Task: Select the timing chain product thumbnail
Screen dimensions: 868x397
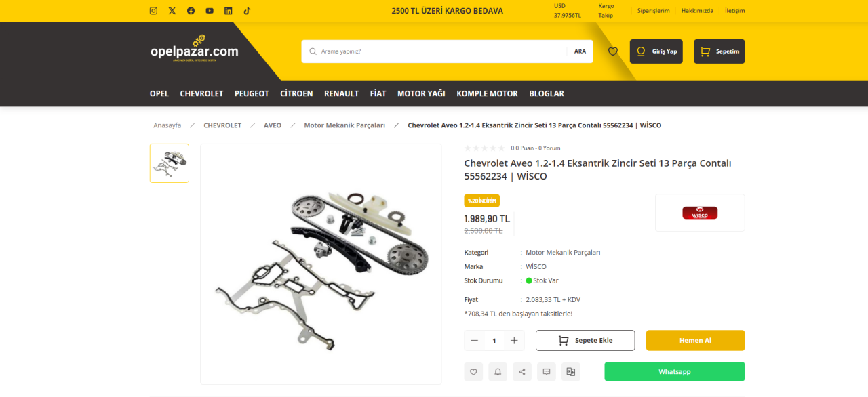Action: [170, 163]
